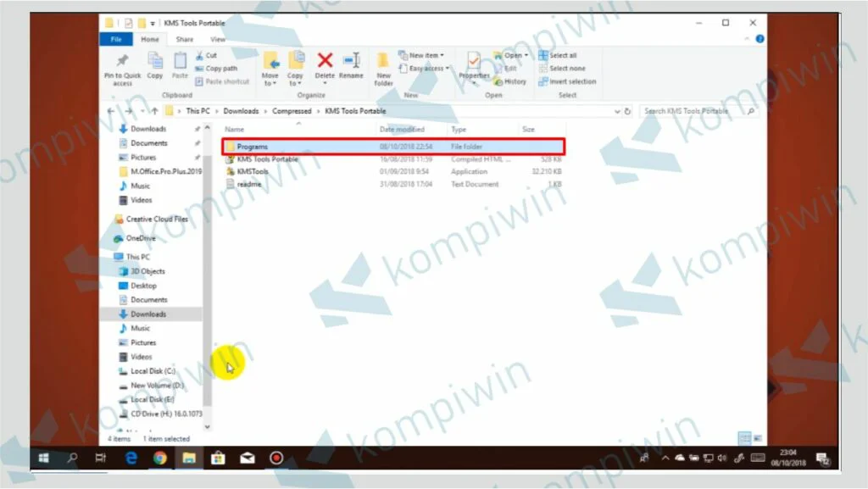
Task: Refresh the current folder view
Action: tap(628, 111)
